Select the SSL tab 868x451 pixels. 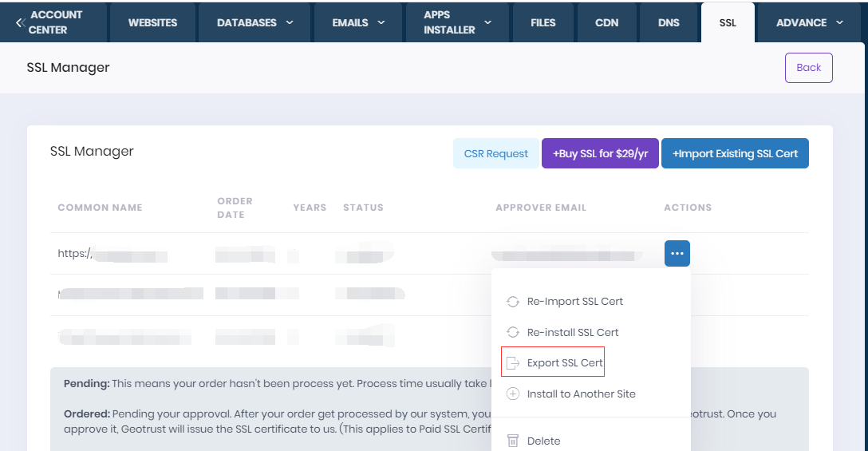[x=727, y=22]
